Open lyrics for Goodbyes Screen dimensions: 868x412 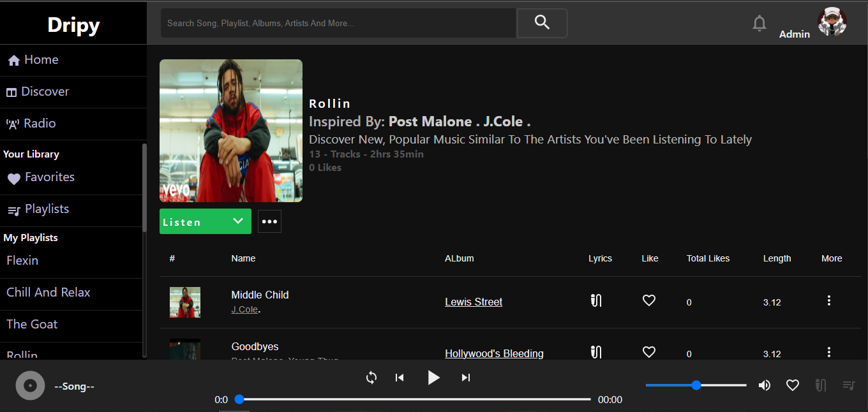pyautogui.click(x=596, y=352)
